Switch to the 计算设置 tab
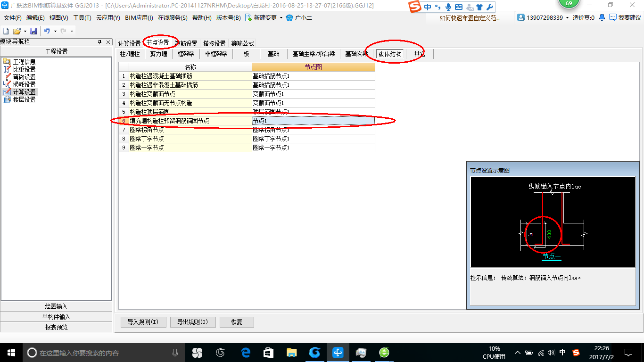Image resolution: width=644 pixels, height=362 pixels. (129, 43)
